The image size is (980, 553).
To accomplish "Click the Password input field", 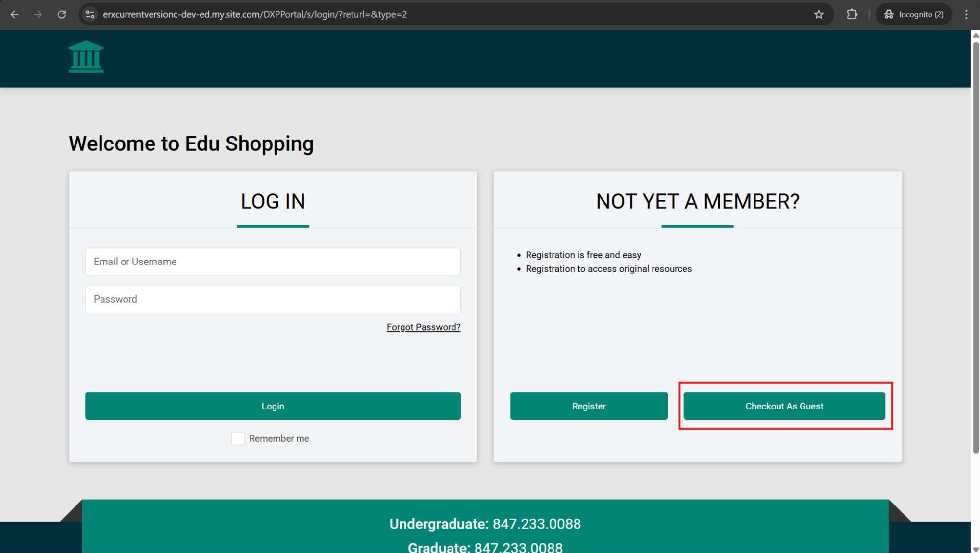I will tap(273, 299).
